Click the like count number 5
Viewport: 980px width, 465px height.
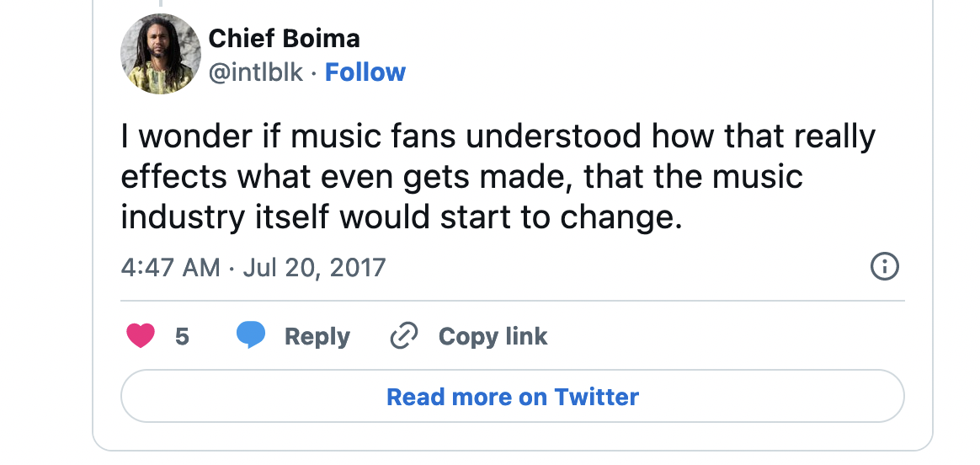(182, 337)
